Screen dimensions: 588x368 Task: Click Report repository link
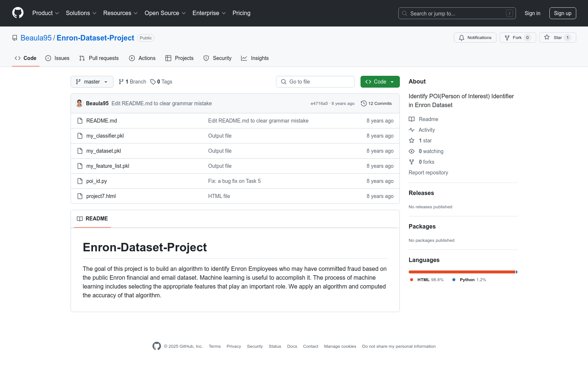(x=428, y=173)
